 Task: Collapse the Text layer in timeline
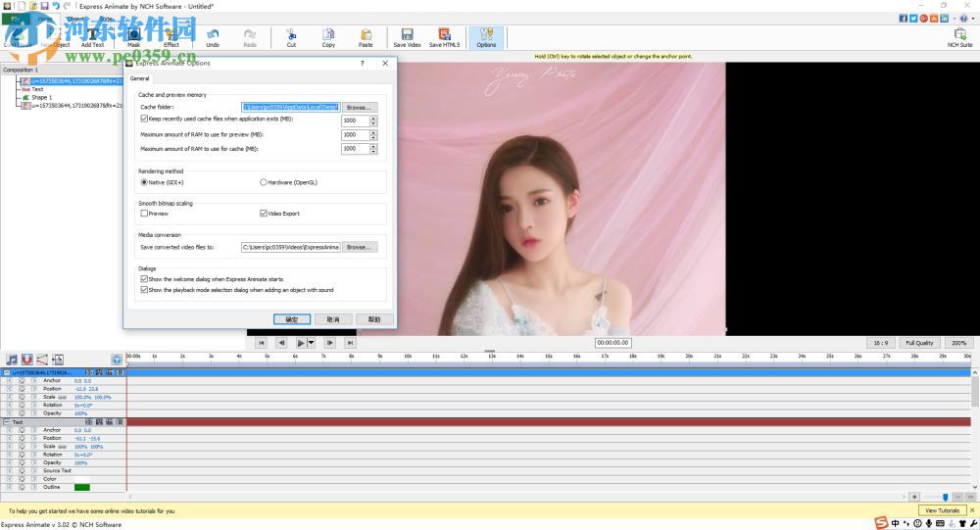7,422
